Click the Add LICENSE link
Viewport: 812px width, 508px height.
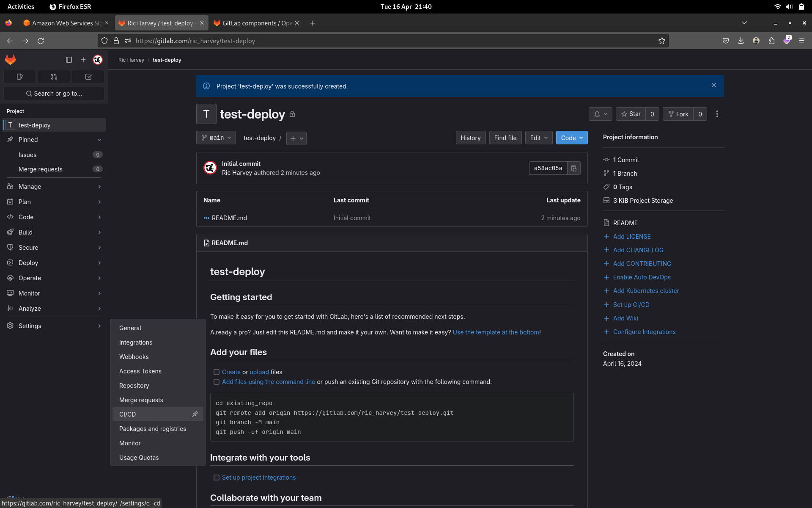point(631,236)
